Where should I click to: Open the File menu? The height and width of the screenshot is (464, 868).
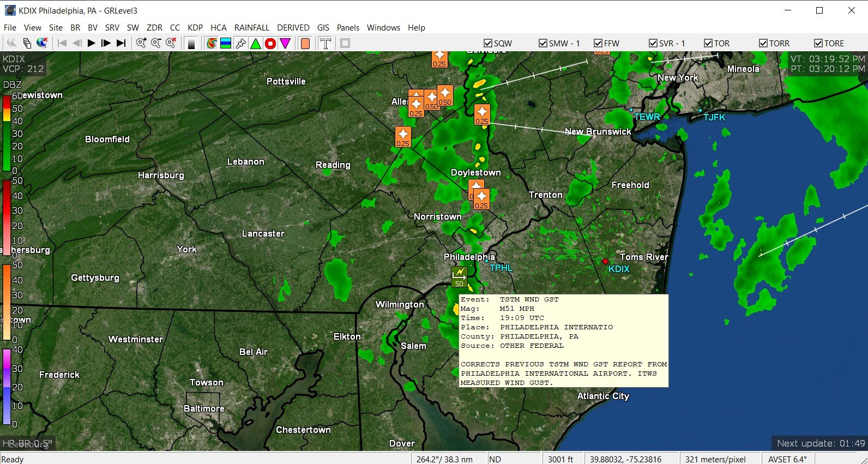click(10, 27)
